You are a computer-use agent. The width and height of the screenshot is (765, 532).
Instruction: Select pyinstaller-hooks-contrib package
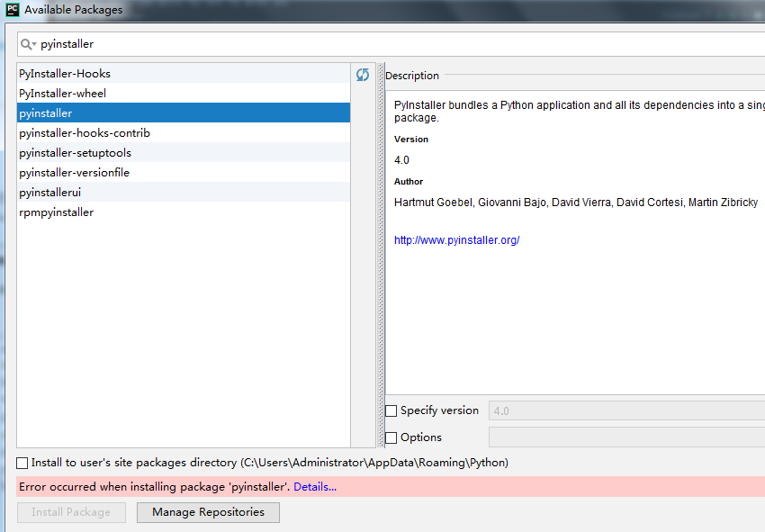point(184,132)
